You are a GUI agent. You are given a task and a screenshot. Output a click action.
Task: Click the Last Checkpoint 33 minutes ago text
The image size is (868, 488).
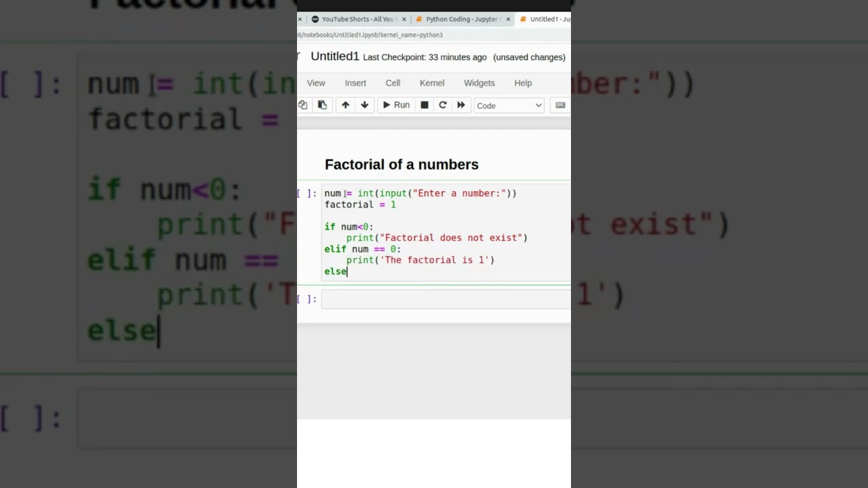(x=425, y=58)
